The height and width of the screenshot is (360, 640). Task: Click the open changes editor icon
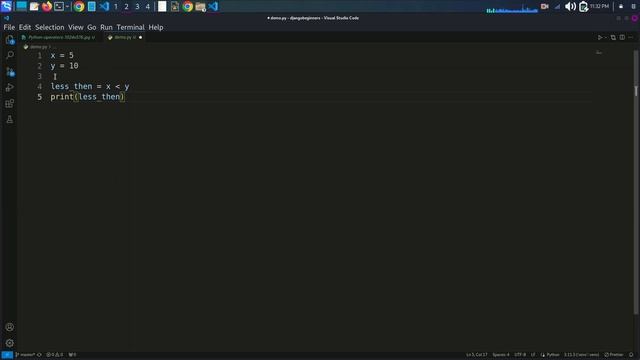613,37
